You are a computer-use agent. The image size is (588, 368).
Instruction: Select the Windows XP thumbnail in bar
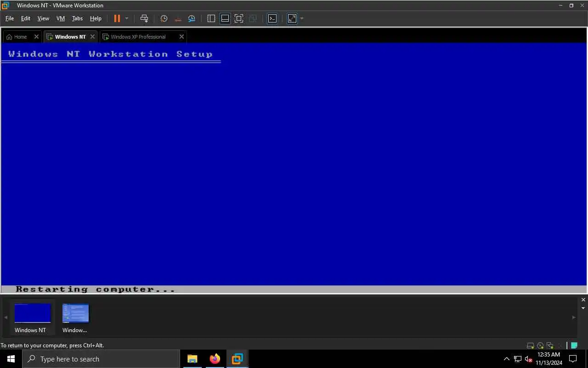[x=75, y=317]
